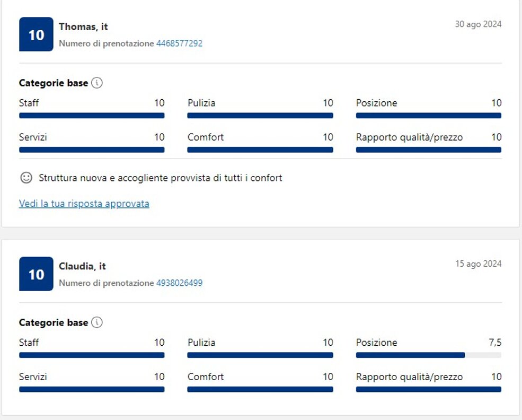Click reviewer name 'Thomas, it'

[x=83, y=27]
